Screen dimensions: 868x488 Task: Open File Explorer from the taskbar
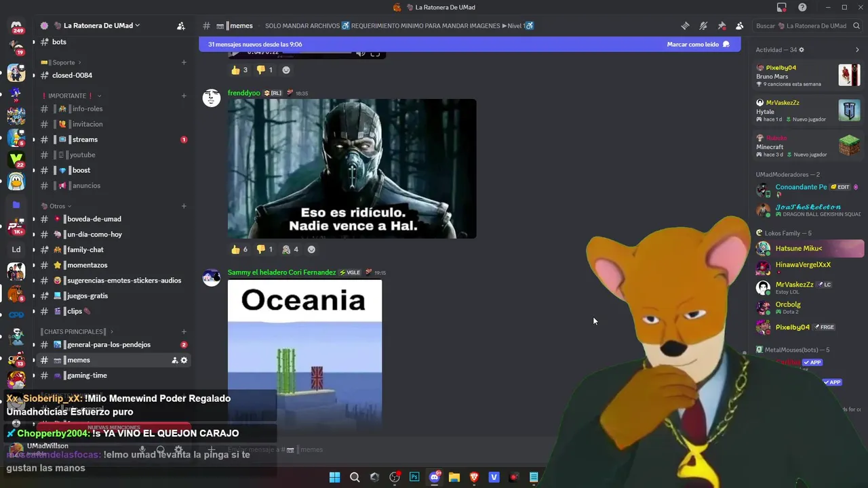coord(454,477)
